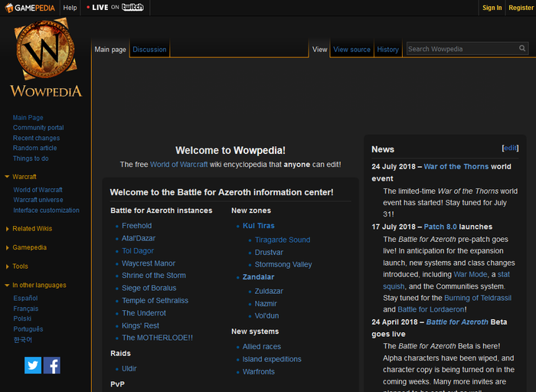Expand the Tools sidebar section
536x392 pixels.
pyautogui.click(x=20, y=266)
